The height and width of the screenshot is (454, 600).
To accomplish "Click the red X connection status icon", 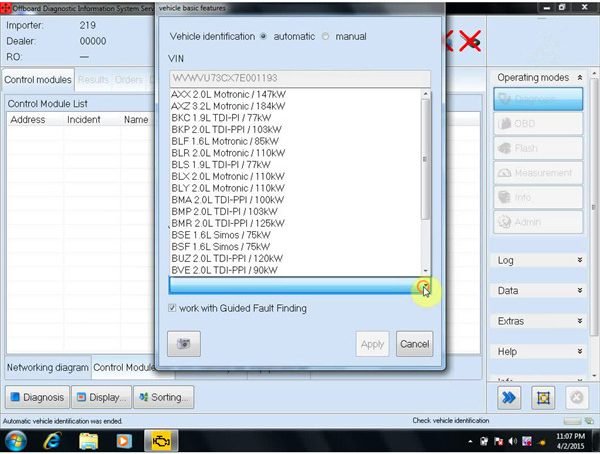I will click(x=470, y=41).
